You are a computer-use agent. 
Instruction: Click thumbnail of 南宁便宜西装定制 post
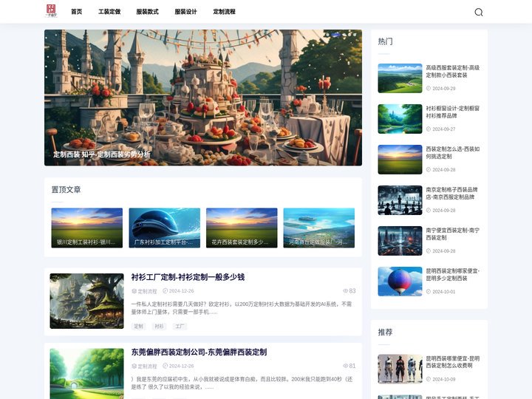point(400,241)
